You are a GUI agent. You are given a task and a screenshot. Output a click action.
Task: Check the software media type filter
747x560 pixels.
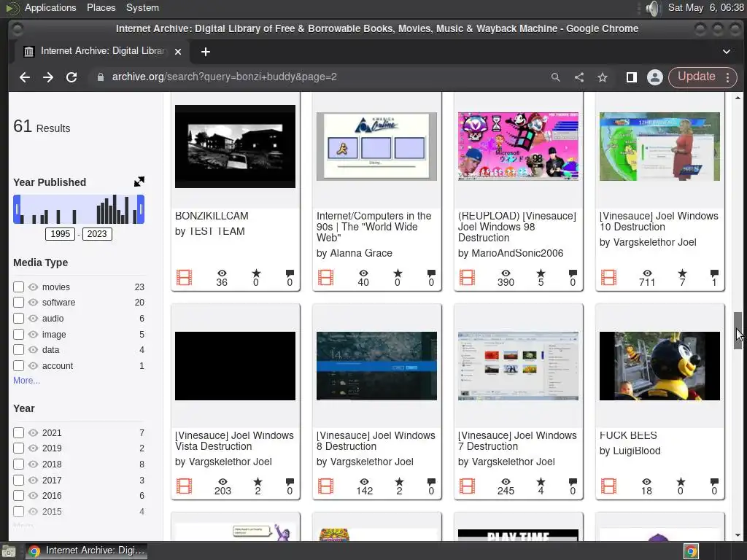[x=18, y=303]
